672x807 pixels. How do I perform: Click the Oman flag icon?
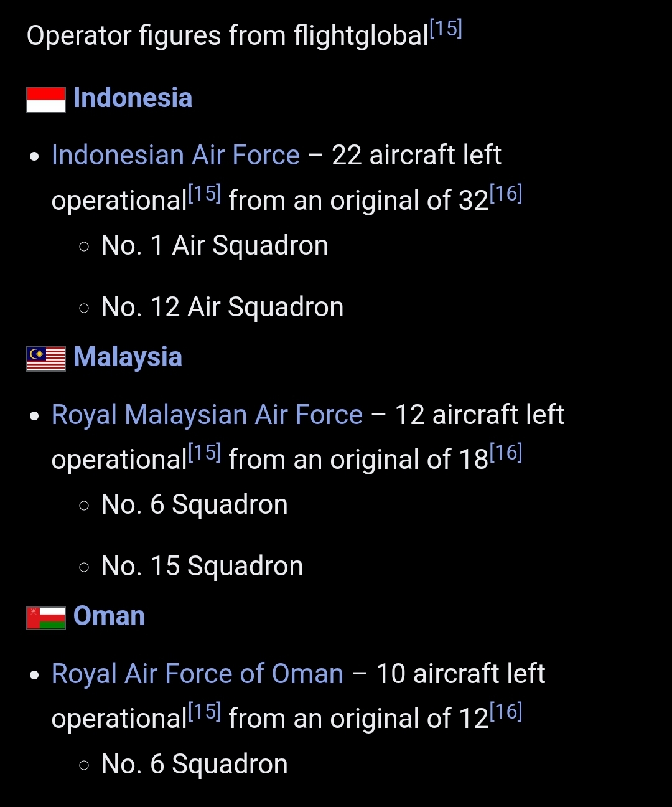[x=46, y=618]
